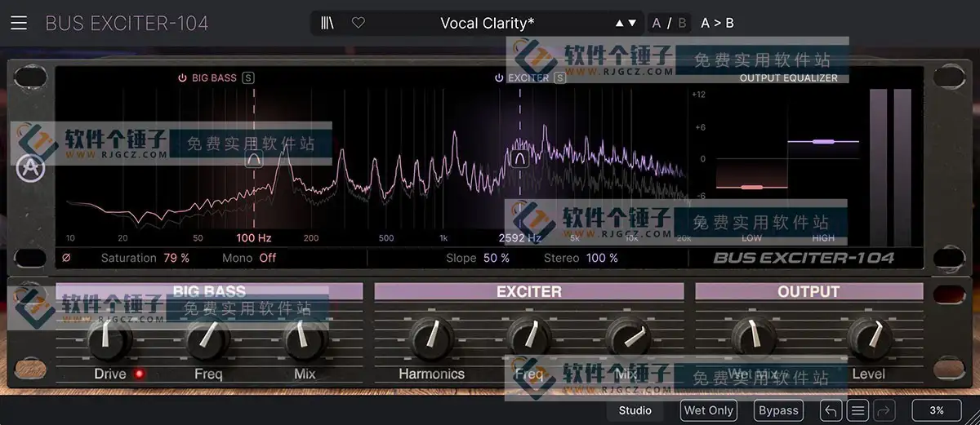Viewport: 980px width, 425px height.
Task: Click the Exciter solo S icon
Action: point(559,78)
